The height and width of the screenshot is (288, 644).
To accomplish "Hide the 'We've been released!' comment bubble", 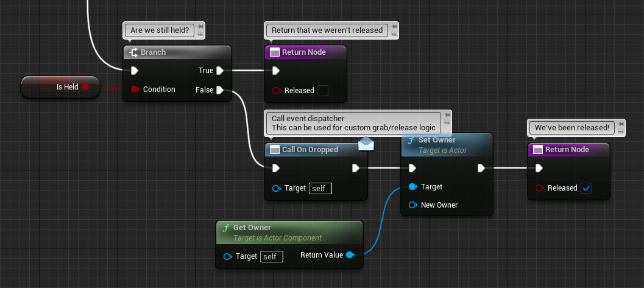I will point(621,132).
